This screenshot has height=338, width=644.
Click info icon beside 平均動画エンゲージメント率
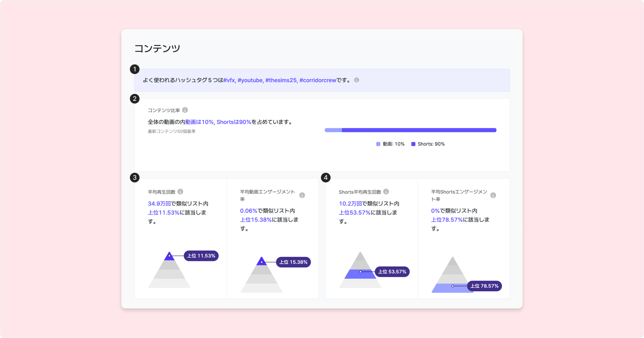[x=302, y=195]
